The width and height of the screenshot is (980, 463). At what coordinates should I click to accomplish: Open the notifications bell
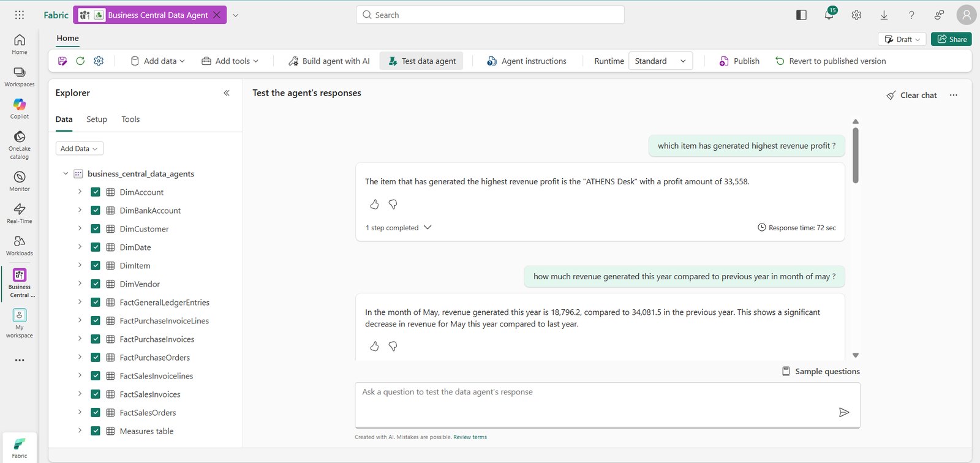(829, 15)
